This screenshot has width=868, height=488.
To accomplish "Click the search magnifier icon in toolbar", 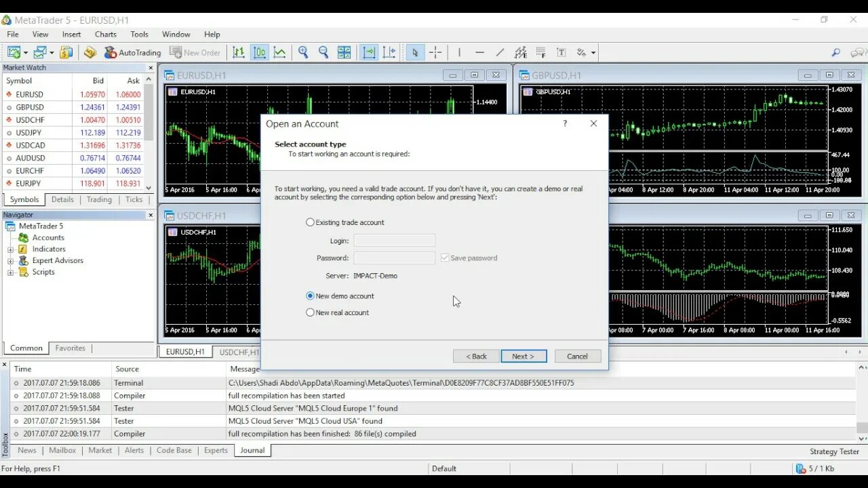I will (x=835, y=52).
